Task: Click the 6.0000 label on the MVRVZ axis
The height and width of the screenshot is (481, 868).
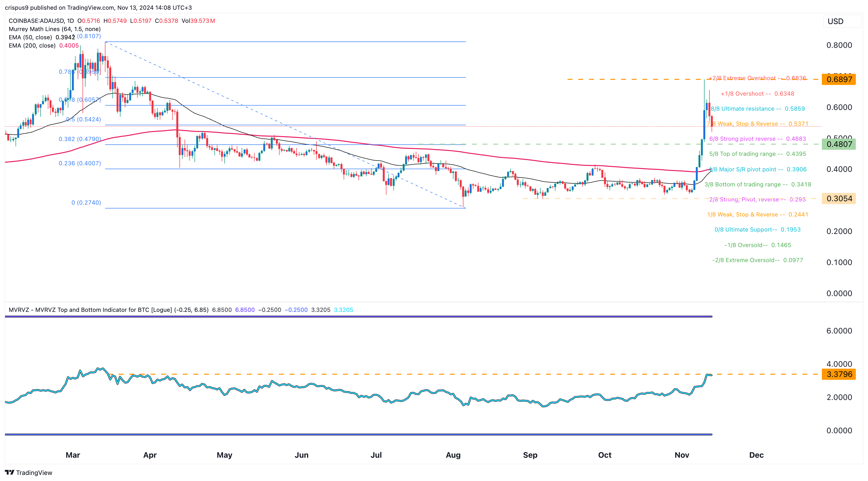Action: pos(839,331)
